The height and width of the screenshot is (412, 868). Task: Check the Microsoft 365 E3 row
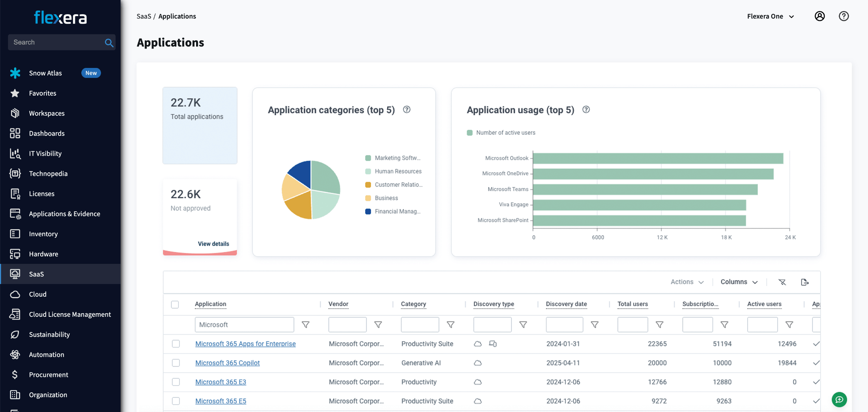click(x=176, y=382)
